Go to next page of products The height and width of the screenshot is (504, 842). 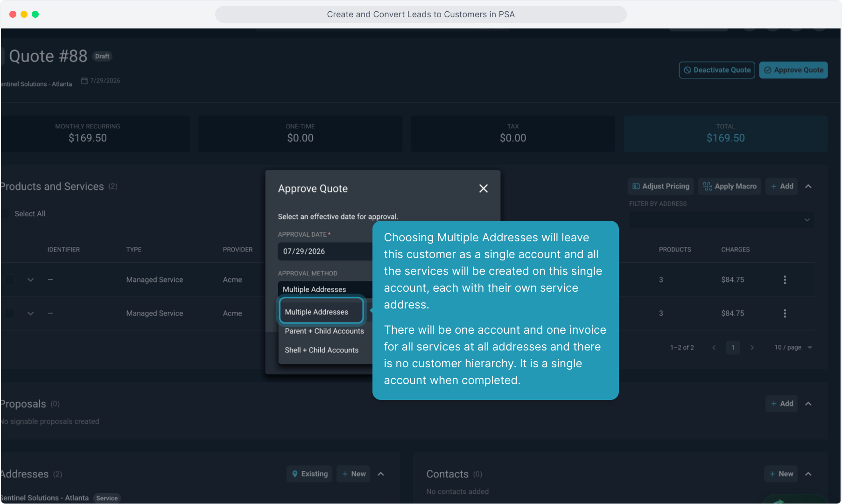click(752, 348)
